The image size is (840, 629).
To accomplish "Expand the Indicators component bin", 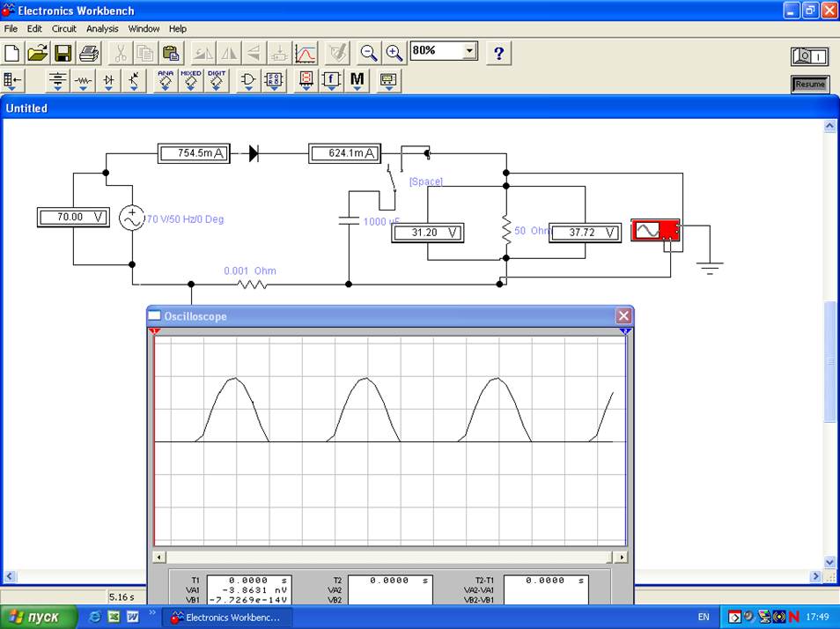I will click(x=306, y=81).
